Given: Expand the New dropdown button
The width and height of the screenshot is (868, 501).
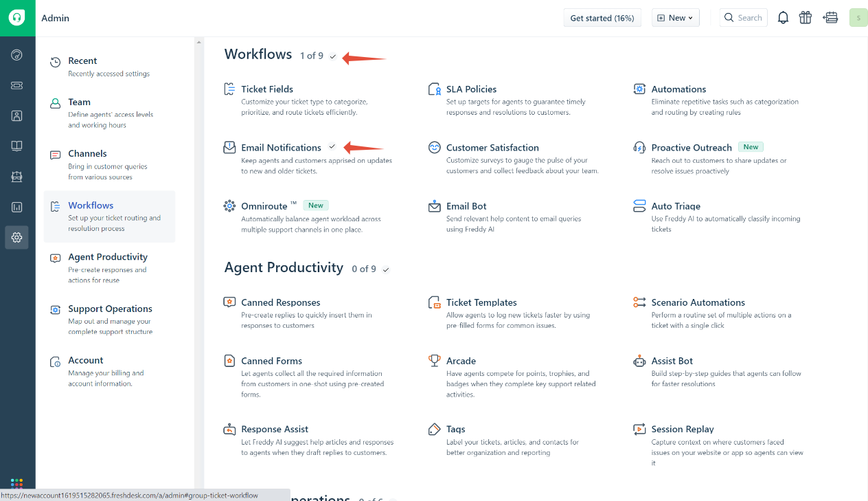Looking at the screenshot, I should click(676, 18).
